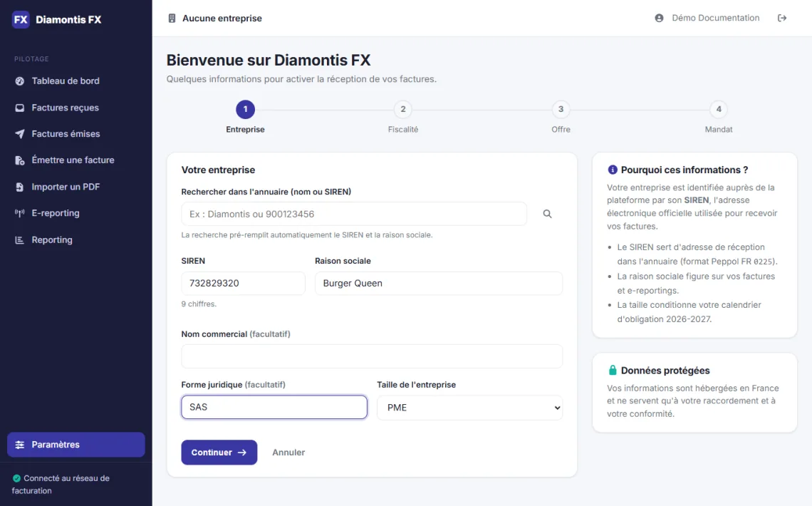Viewport: 812px width, 506px height.
Task: Click the green connected status check icon
Action: 16,478
